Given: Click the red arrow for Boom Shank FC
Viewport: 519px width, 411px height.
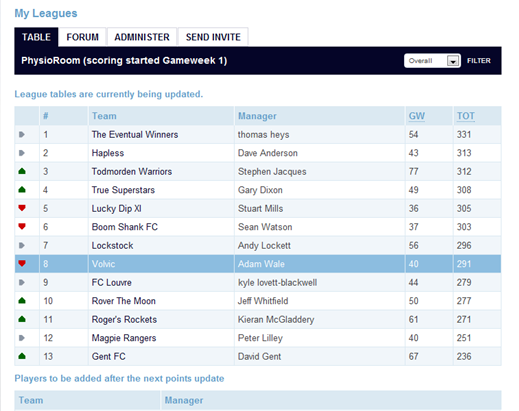Looking at the screenshot, I should [22, 227].
